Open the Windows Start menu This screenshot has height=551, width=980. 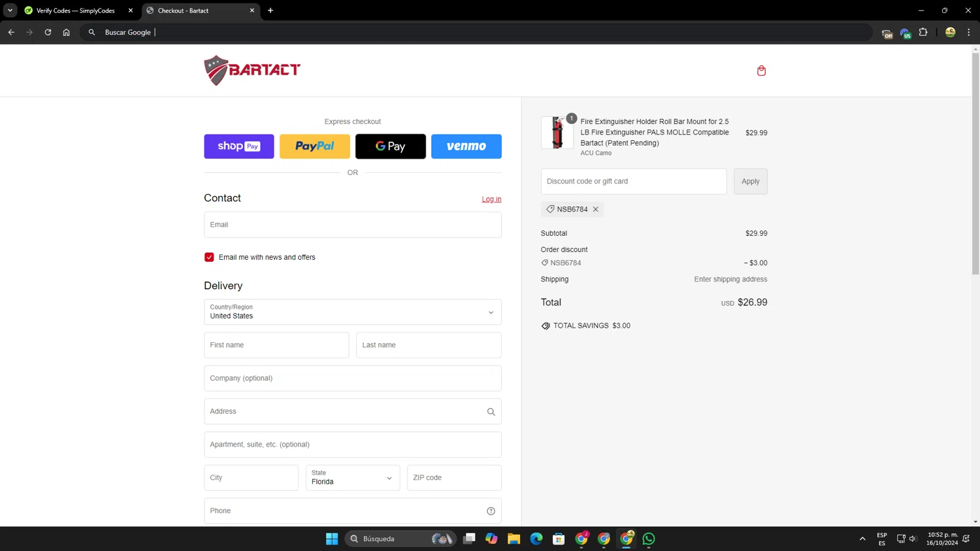tap(332, 539)
